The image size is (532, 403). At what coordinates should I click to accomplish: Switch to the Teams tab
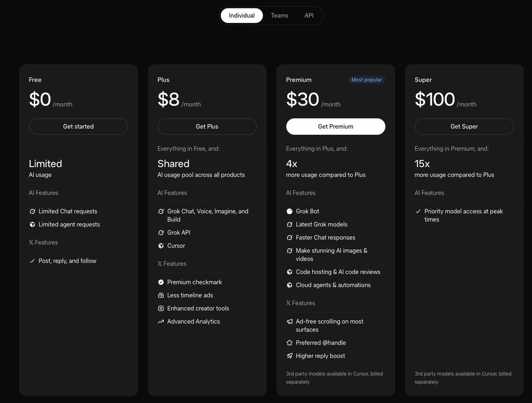point(279,16)
